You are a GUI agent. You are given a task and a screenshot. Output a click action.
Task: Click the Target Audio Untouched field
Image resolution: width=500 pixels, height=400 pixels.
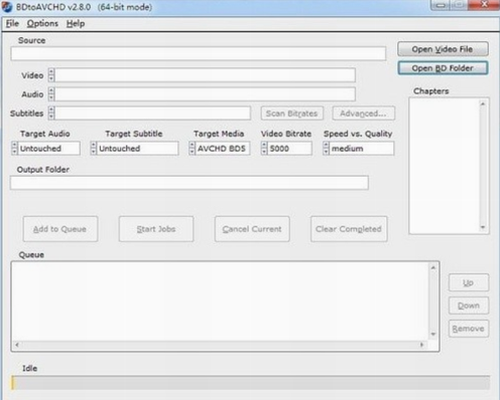pyautogui.click(x=49, y=148)
